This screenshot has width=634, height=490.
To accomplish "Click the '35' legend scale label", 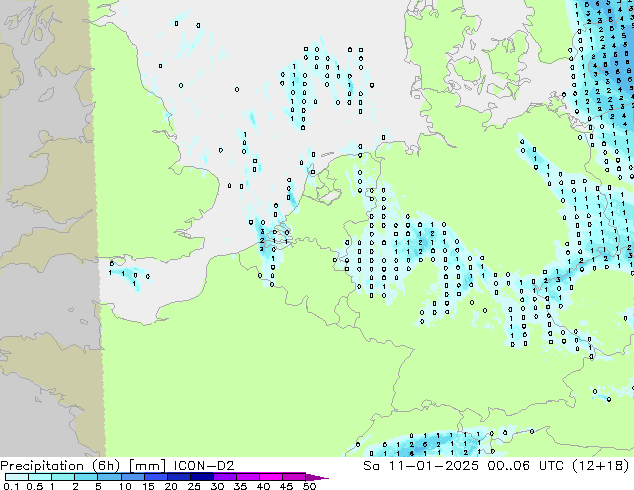I will [240, 486].
